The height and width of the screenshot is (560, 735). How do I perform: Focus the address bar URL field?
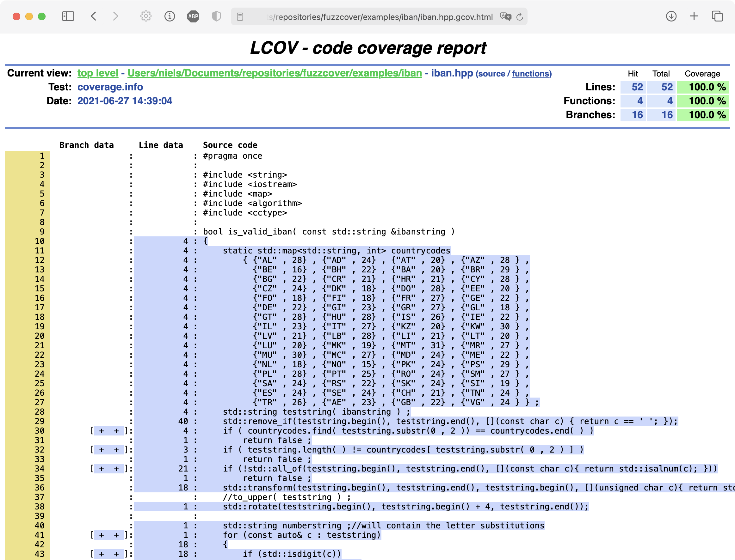(x=379, y=17)
